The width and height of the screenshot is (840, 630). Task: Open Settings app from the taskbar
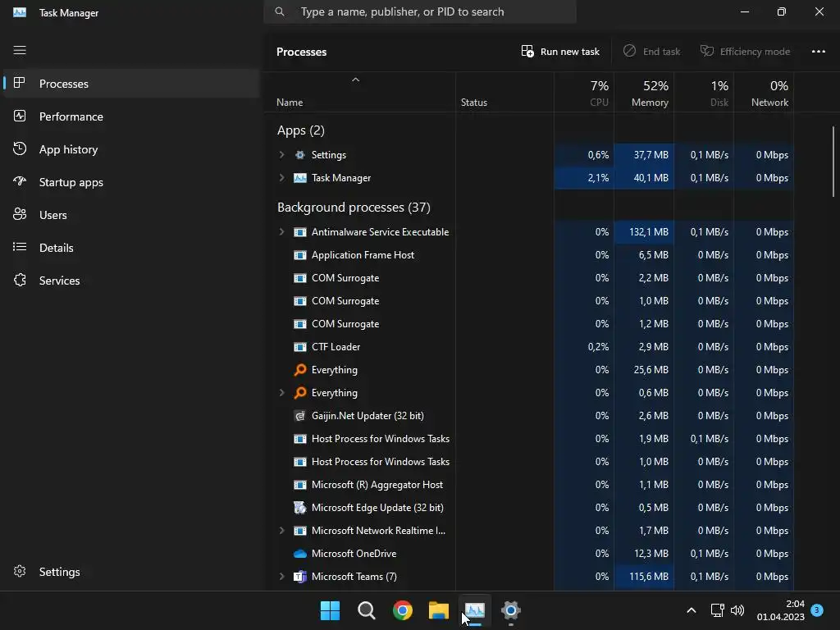[510, 610]
